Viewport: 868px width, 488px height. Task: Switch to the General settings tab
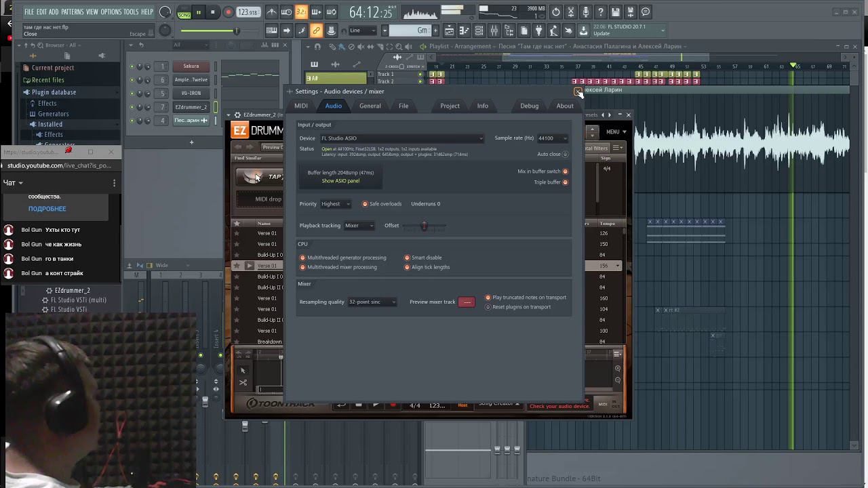pyautogui.click(x=370, y=106)
